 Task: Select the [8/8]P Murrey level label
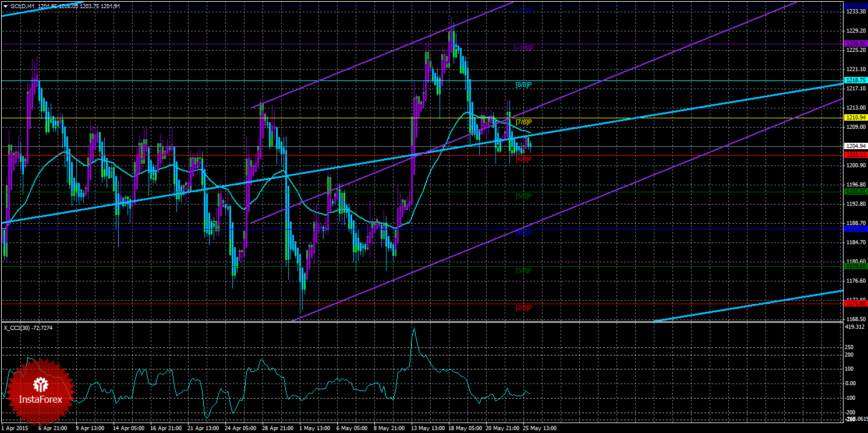tap(524, 85)
